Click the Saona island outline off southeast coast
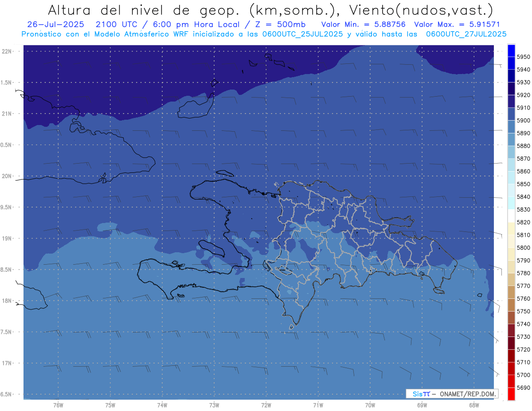 click(439, 291)
